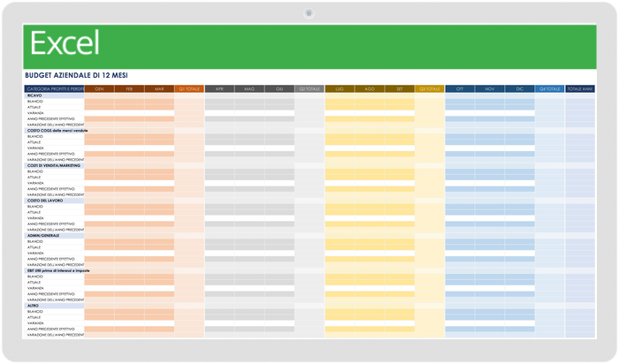Select 'ANNO PRECEDENTE EFFETTIVO' under EBIT section
Viewport: 619px width, 364px height.
[50, 294]
